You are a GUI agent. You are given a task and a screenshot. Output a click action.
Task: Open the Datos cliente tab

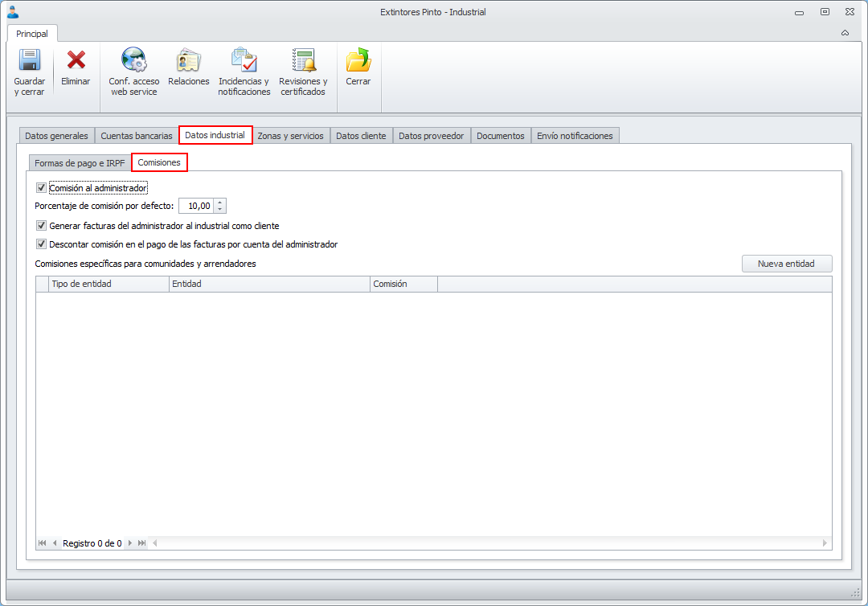click(x=361, y=136)
